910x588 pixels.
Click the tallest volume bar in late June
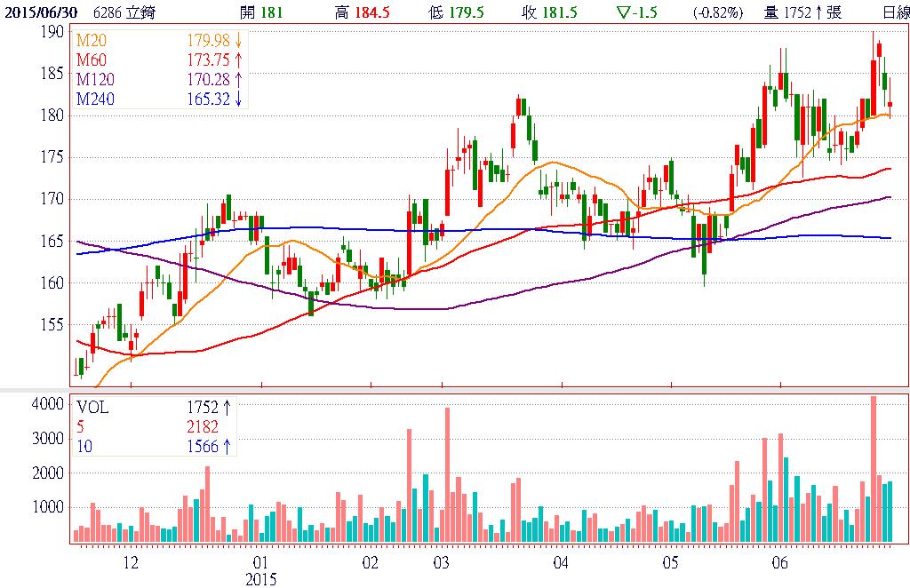coord(873,469)
